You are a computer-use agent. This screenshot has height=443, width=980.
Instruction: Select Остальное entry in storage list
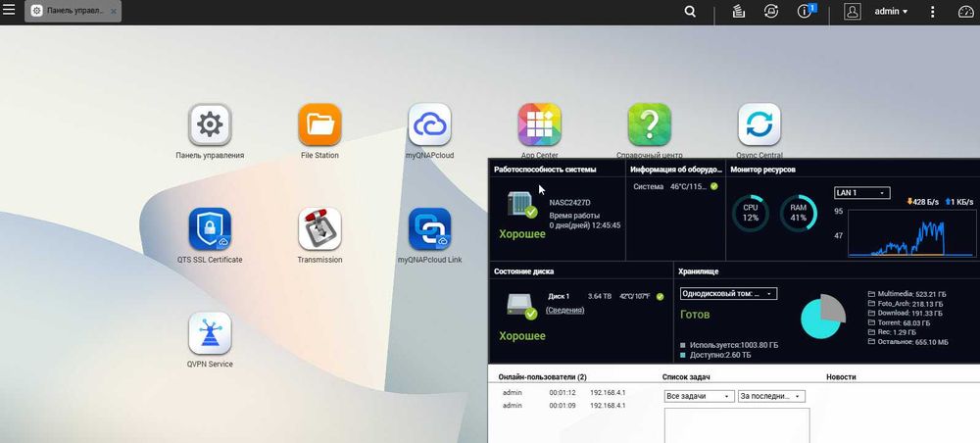click(908, 342)
